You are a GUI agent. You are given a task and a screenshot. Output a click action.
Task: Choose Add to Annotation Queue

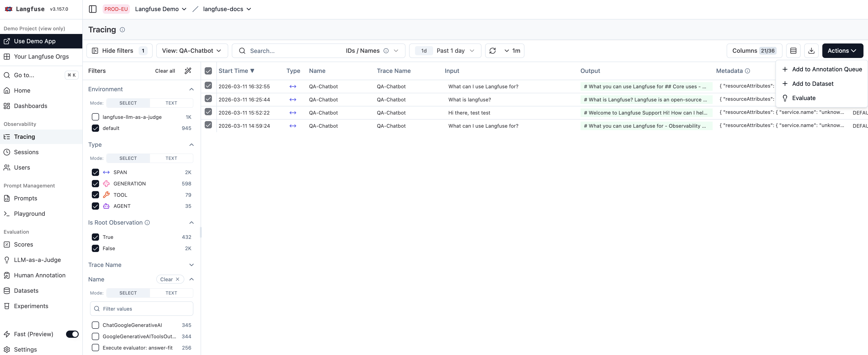coord(822,69)
